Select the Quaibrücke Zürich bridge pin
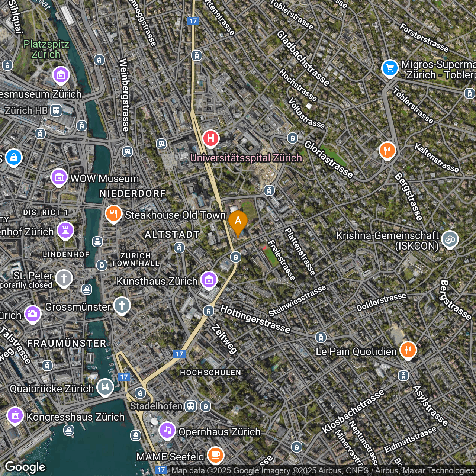Image resolution: width=476 pixels, height=476 pixels. coord(105,387)
